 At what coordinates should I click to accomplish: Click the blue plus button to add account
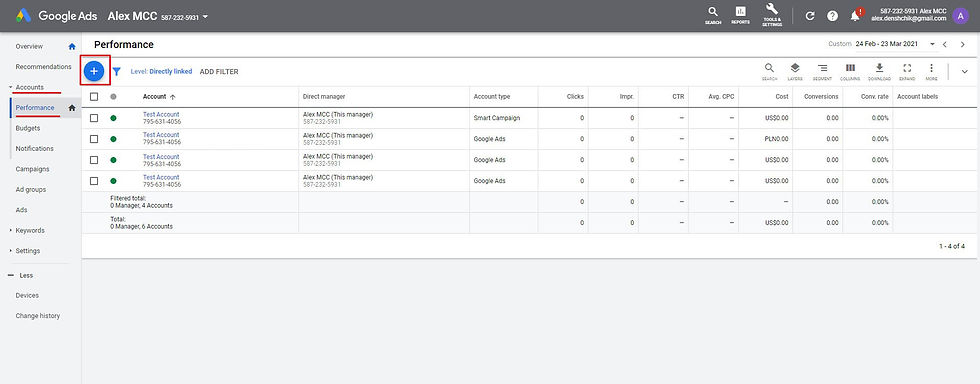tap(94, 71)
